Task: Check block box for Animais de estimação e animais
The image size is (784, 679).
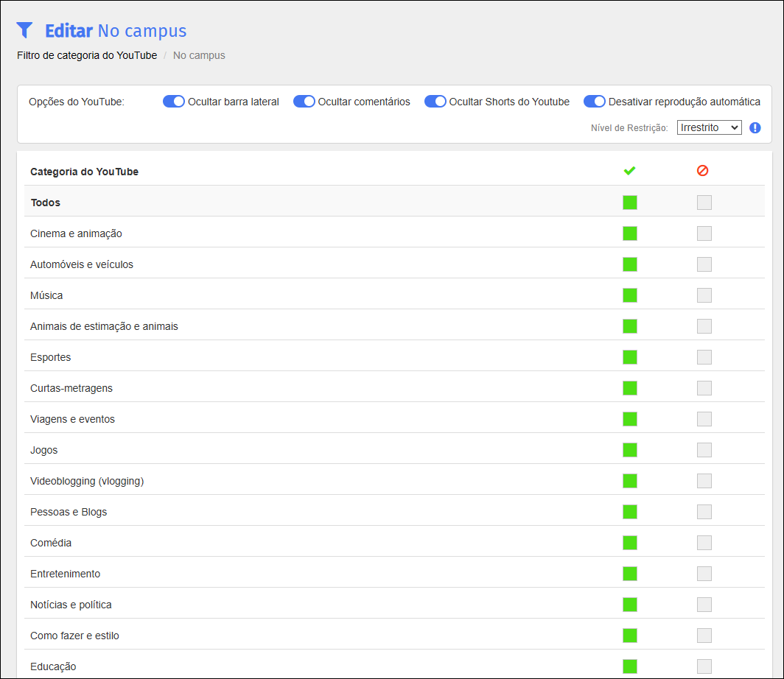Action: pos(704,326)
